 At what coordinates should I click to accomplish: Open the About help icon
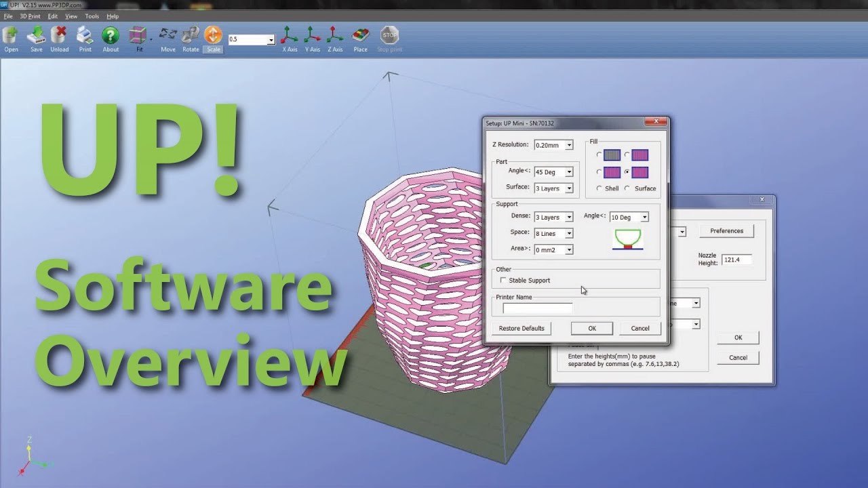(111, 35)
